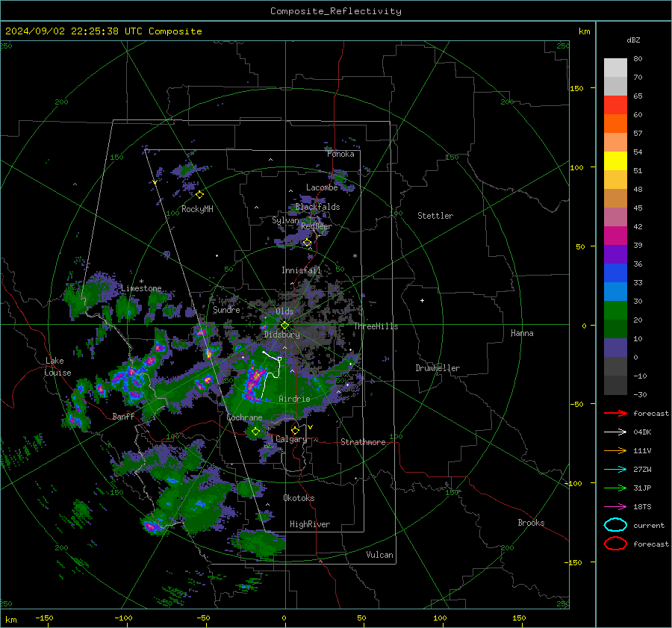Image resolution: width=672 pixels, height=628 pixels.
Task: Click the Composite_Reflectivity title
Action: pos(336,11)
